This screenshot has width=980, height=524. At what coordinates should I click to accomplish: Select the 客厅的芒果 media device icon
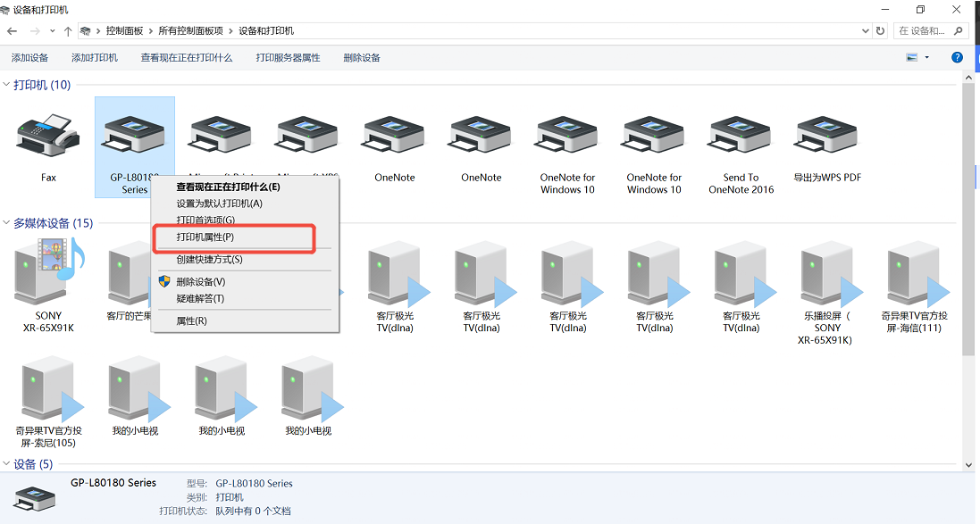tap(129, 275)
